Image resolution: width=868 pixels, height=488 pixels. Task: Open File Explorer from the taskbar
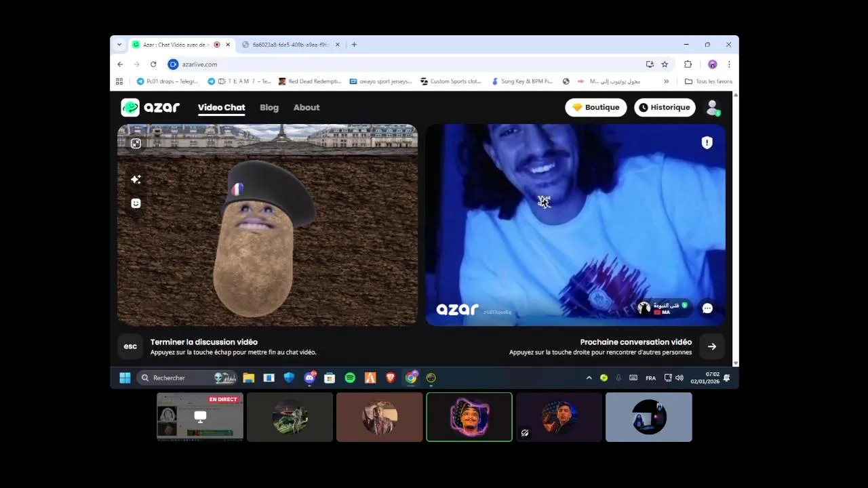(x=248, y=378)
